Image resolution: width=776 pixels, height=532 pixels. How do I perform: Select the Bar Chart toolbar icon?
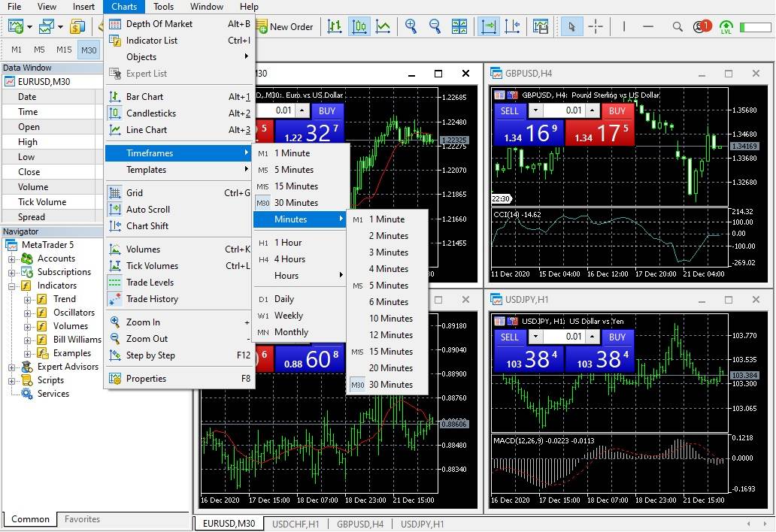pos(335,26)
